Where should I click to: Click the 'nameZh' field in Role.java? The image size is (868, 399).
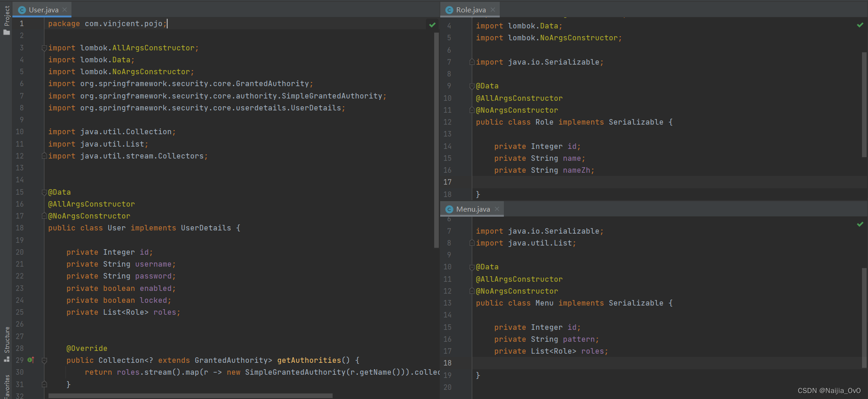(577, 170)
